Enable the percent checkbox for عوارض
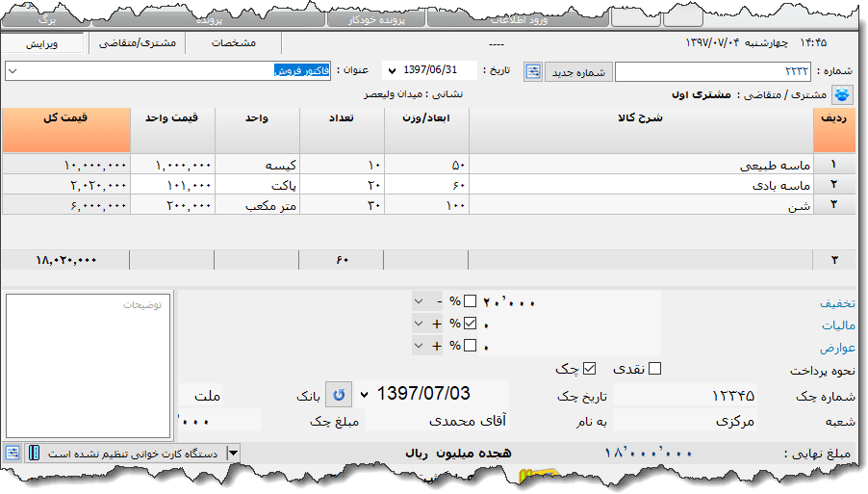This screenshot has width=868, height=494. (471, 346)
